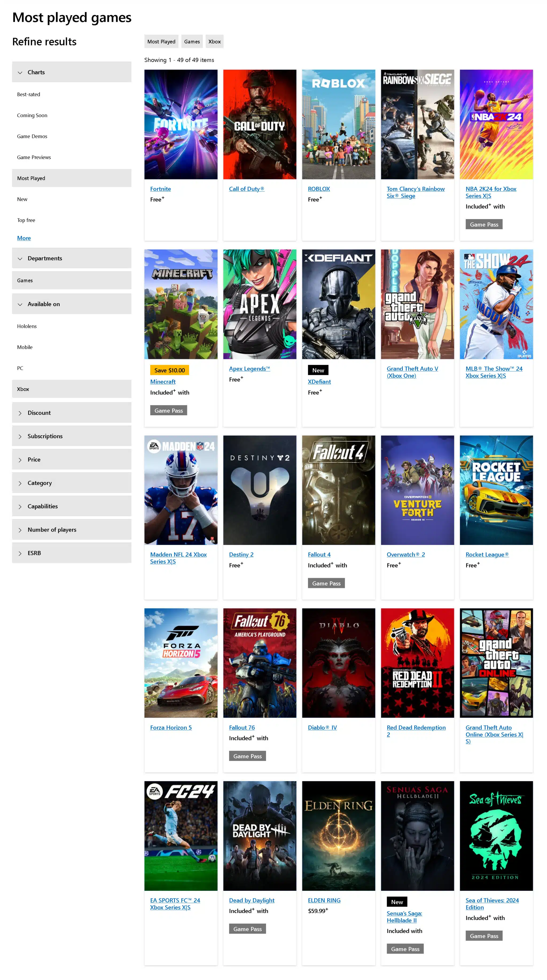Select the Most Played sidebar filter
547x980 pixels.
click(x=72, y=178)
